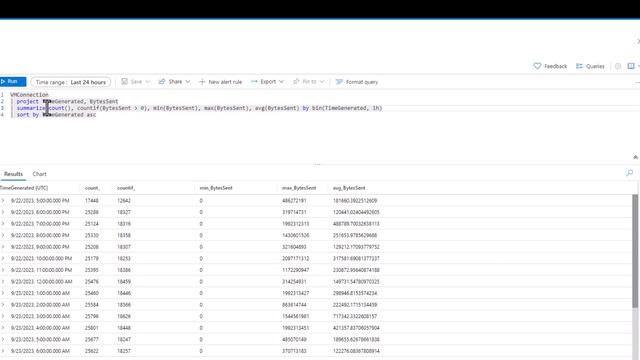640x360 pixels.
Task: Expand the 9/22/2023 7:00:00.000 PM row
Action: click(x=3, y=224)
